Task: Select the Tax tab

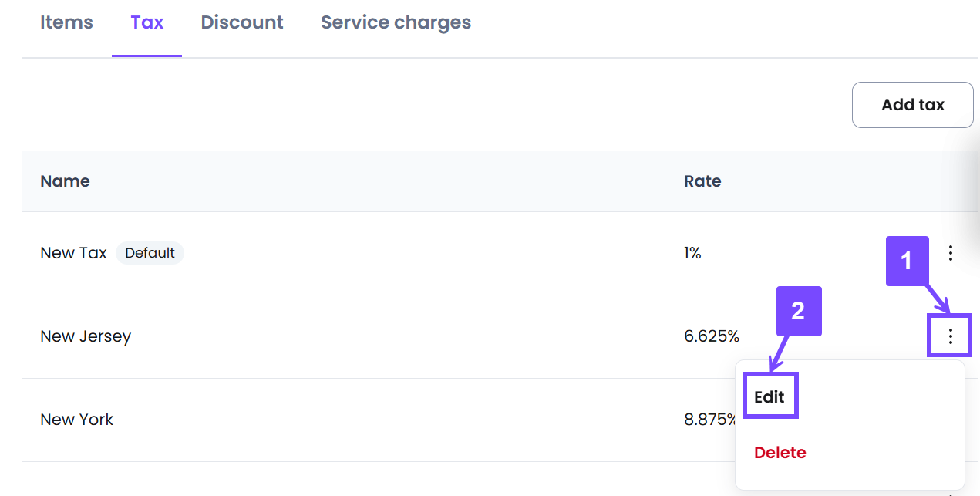Action: coord(147,22)
